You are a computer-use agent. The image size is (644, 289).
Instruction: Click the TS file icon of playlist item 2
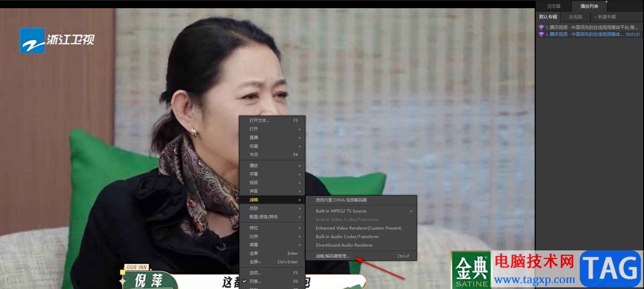pos(541,34)
